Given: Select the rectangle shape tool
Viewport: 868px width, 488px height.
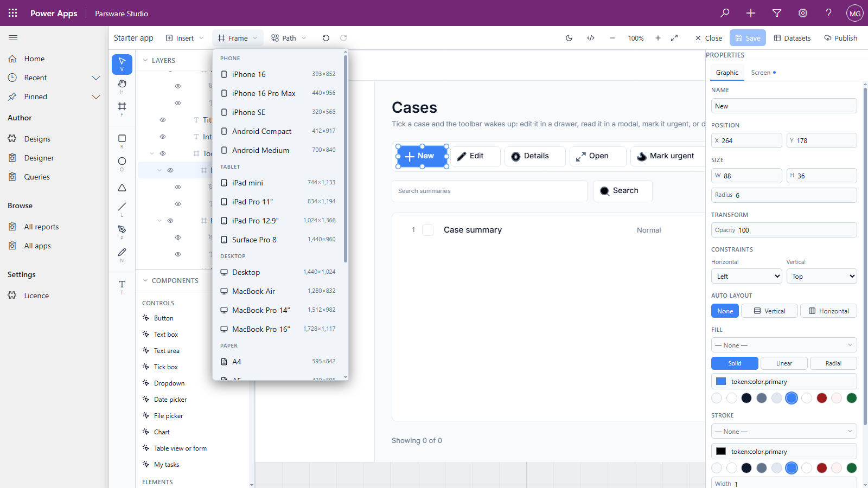Looking at the screenshot, I should [x=122, y=141].
